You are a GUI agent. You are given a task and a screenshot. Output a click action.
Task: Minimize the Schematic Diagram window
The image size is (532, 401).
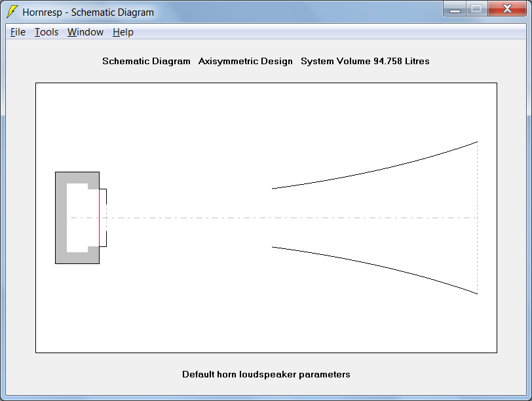point(455,9)
